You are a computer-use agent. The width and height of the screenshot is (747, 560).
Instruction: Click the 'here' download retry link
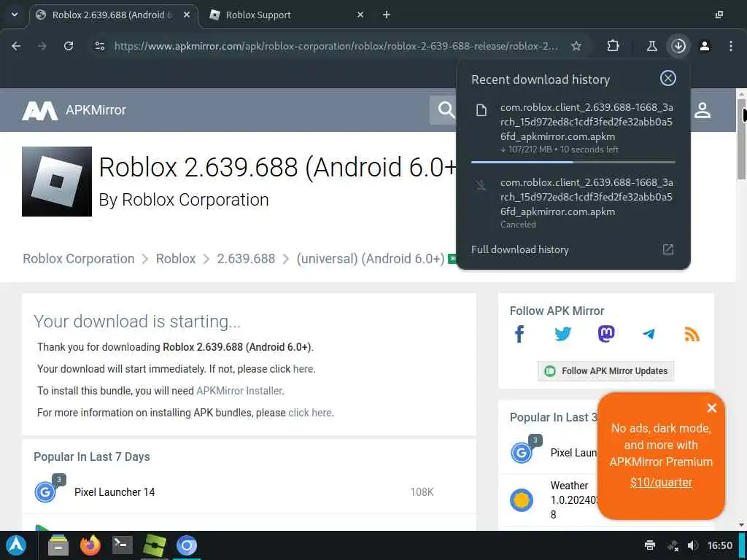[303, 369]
